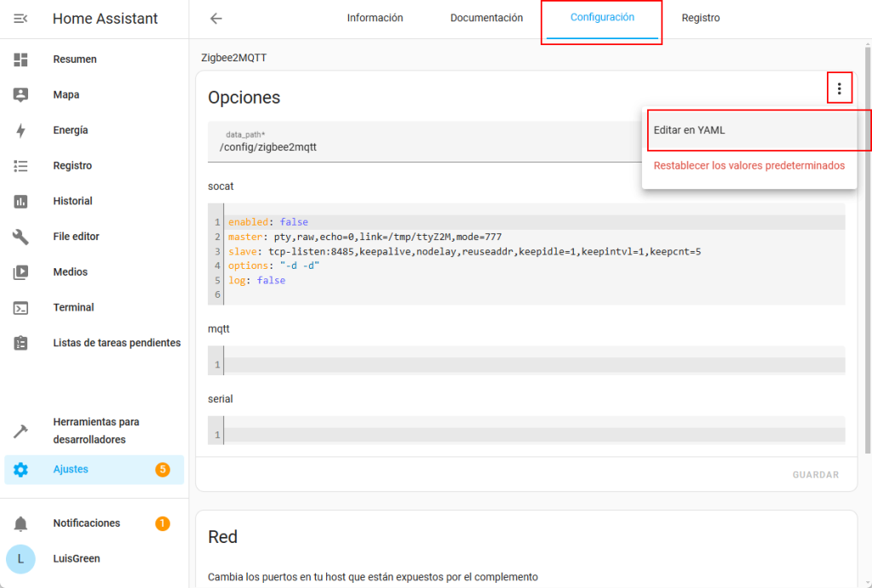Open the three-dot Opciones overflow menu

click(x=839, y=88)
